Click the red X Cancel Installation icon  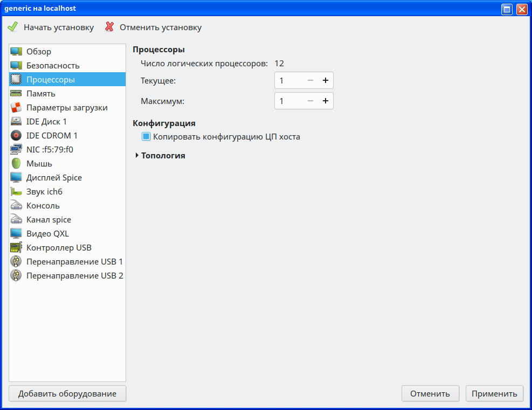pyautogui.click(x=109, y=27)
